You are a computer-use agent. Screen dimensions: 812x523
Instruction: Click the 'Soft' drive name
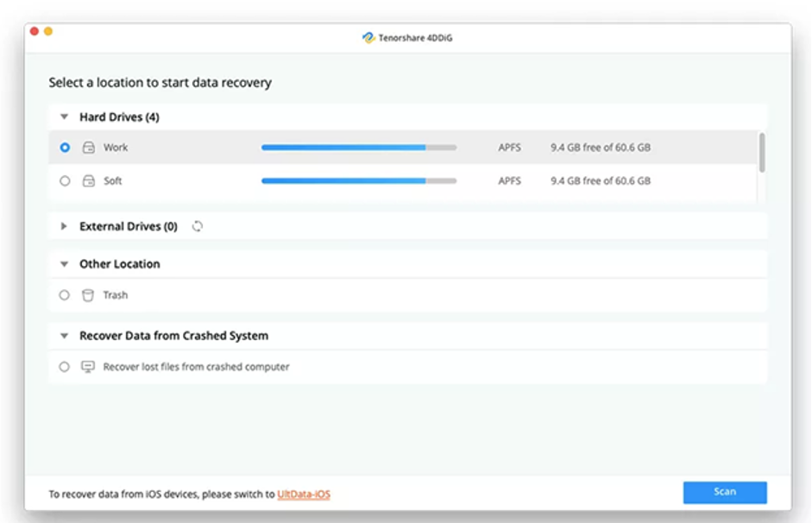pyautogui.click(x=113, y=180)
